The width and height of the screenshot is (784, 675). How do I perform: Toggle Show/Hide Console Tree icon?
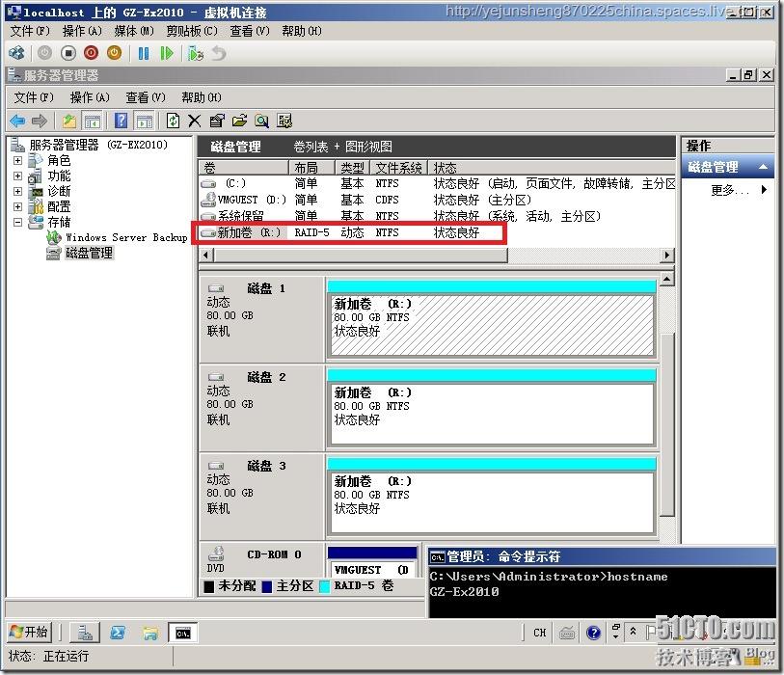(x=92, y=121)
